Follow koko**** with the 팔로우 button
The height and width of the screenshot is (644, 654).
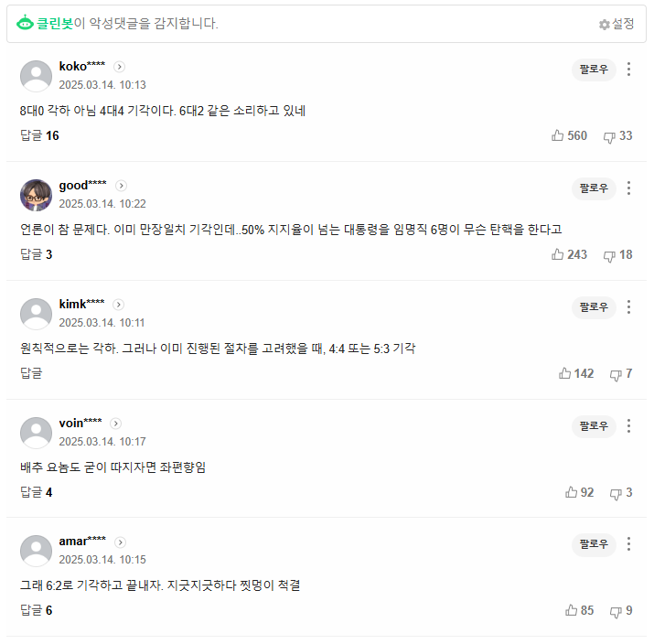coord(594,70)
